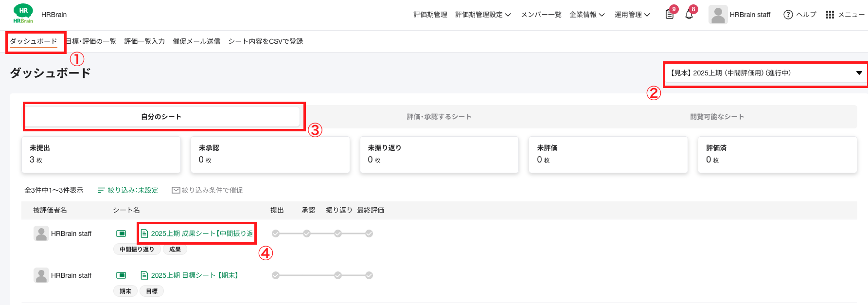
Task: Click the clipboard icon showing 9 pending items
Action: click(x=669, y=15)
